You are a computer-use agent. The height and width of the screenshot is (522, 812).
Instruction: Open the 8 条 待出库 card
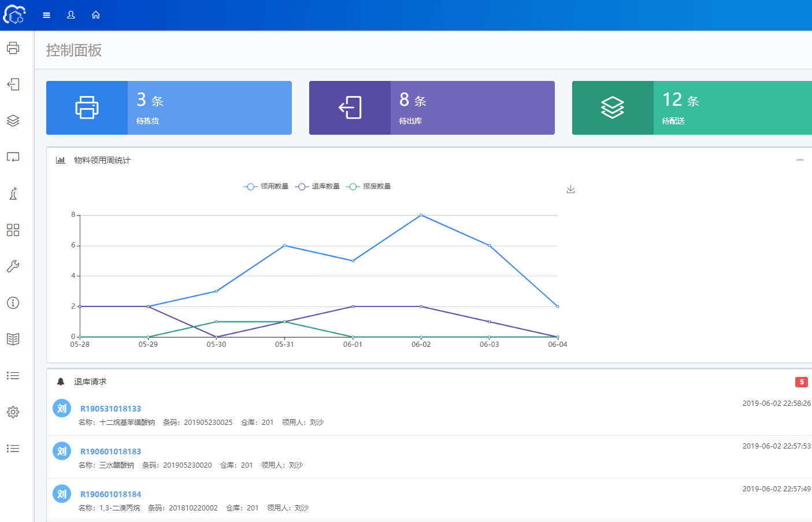tap(432, 108)
